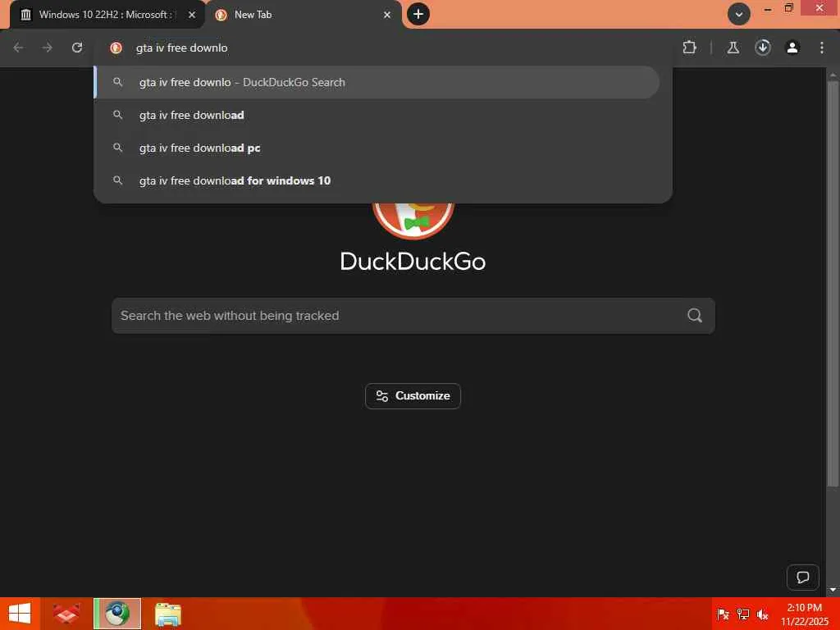Click the DuckDuckGo wordmark text
This screenshot has height=630, width=840.
[413, 262]
